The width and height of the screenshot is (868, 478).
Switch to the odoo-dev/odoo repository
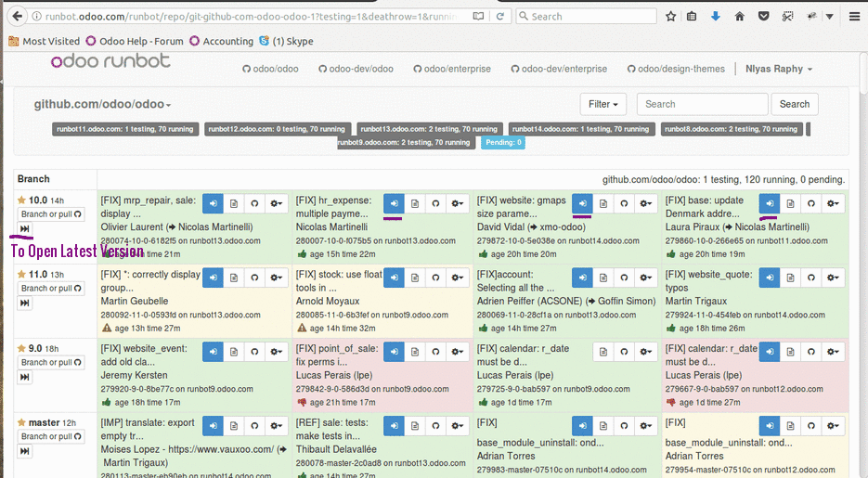click(x=356, y=70)
